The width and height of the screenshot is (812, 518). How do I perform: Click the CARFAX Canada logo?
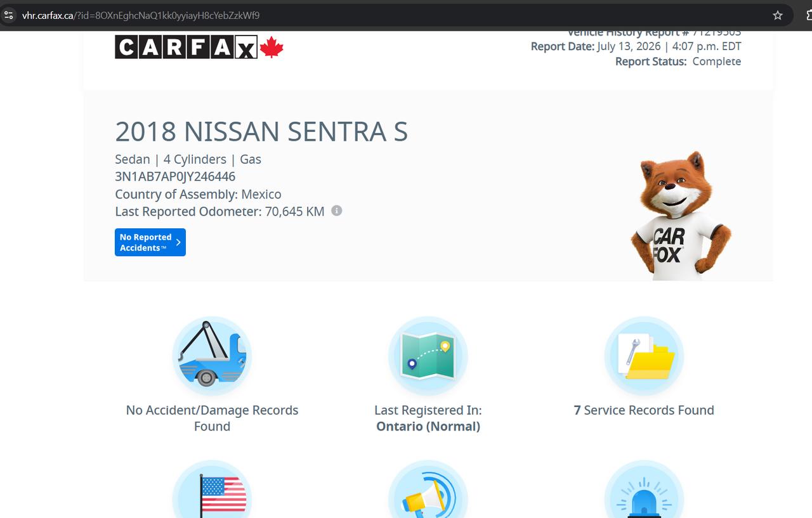[x=199, y=47]
